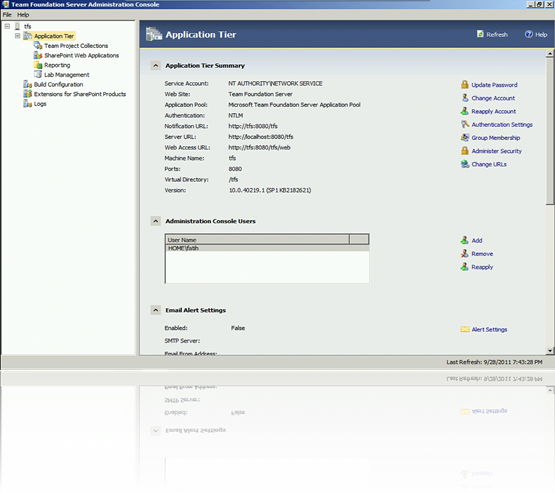Open the Build Configuration node

point(58,84)
